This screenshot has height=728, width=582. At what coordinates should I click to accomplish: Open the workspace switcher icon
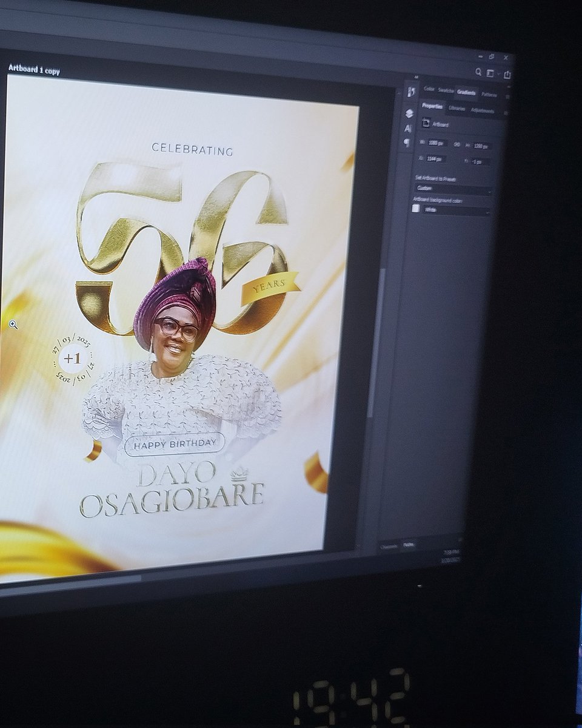491,73
